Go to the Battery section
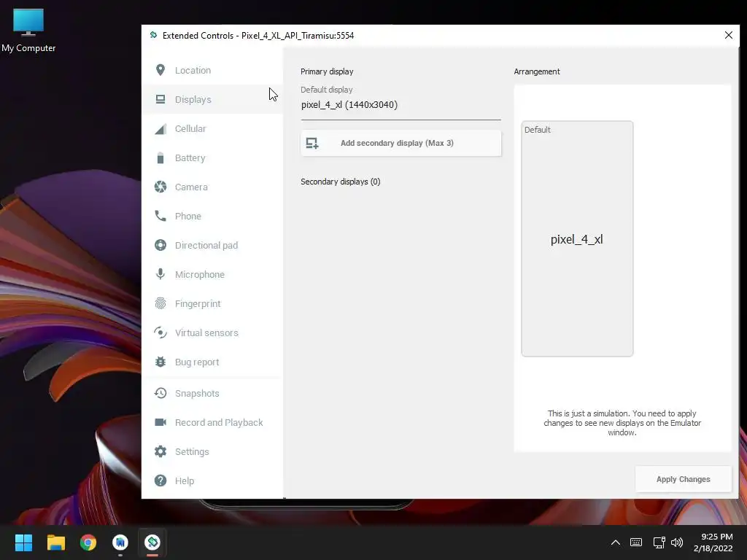The image size is (747, 560). [x=212, y=157]
